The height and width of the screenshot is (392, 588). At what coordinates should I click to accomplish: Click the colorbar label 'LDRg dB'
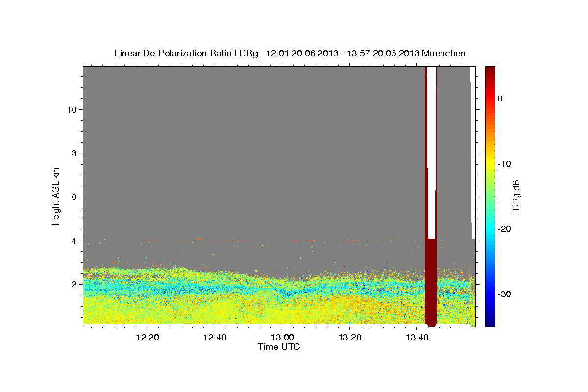pyautogui.click(x=516, y=196)
